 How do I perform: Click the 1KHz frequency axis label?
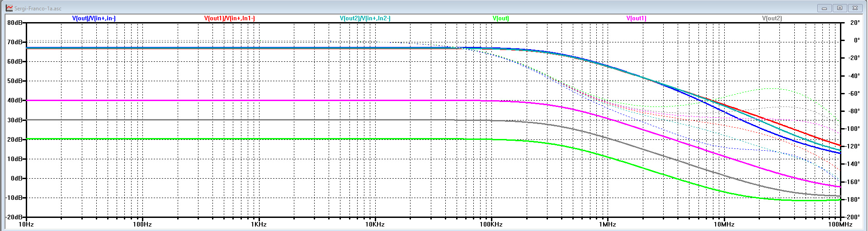point(259,224)
